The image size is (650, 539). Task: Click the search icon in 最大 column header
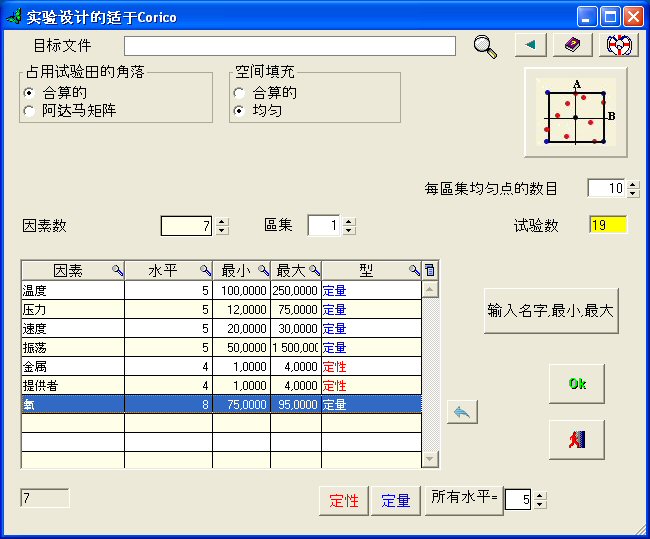(x=315, y=271)
